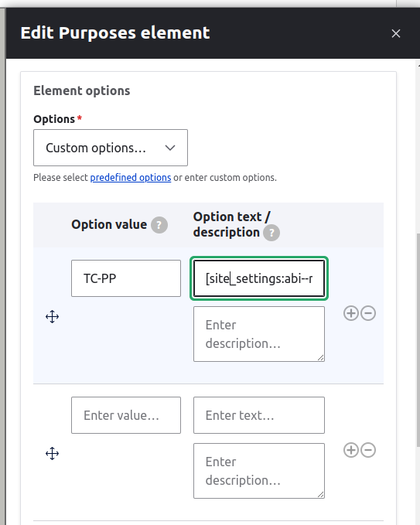
Task: Click the TC-PP option value field
Action: (126, 278)
